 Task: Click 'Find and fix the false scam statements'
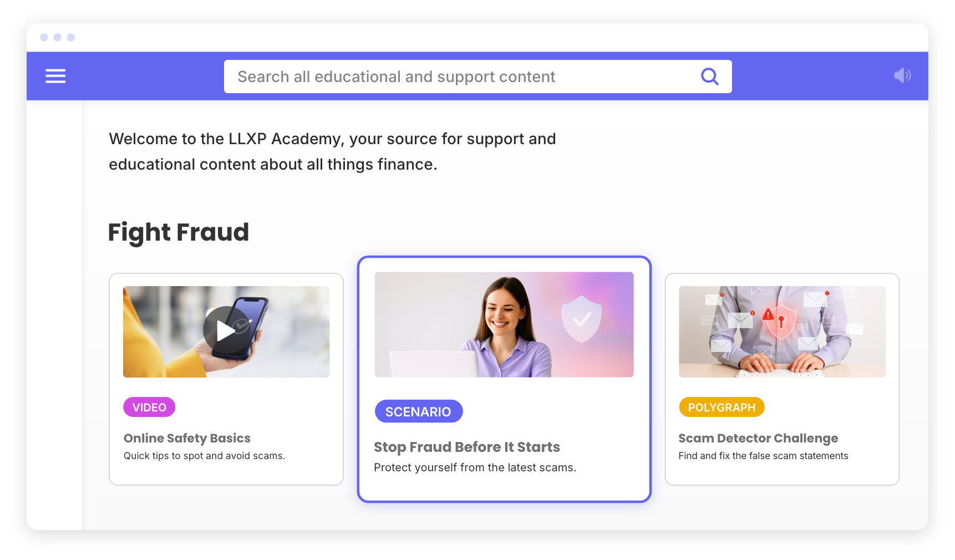point(763,456)
